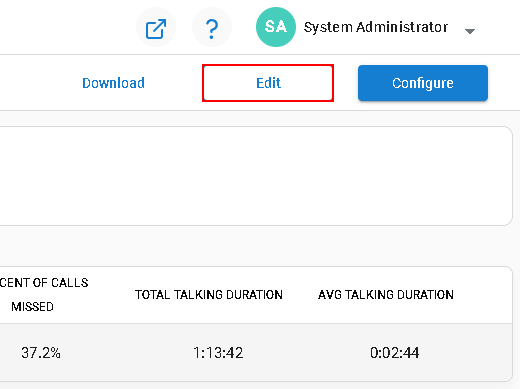
Task: Download the report
Action: coord(113,83)
